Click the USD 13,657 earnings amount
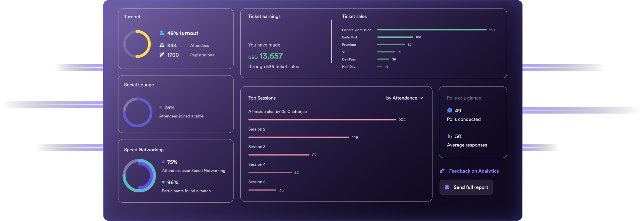Viewport: 644px width, 221px height. tap(265, 56)
